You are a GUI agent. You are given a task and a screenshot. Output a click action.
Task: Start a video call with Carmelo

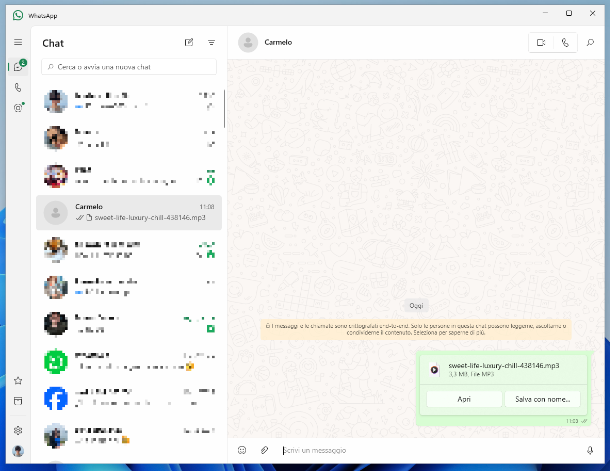pyautogui.click(x=541, y=42)
